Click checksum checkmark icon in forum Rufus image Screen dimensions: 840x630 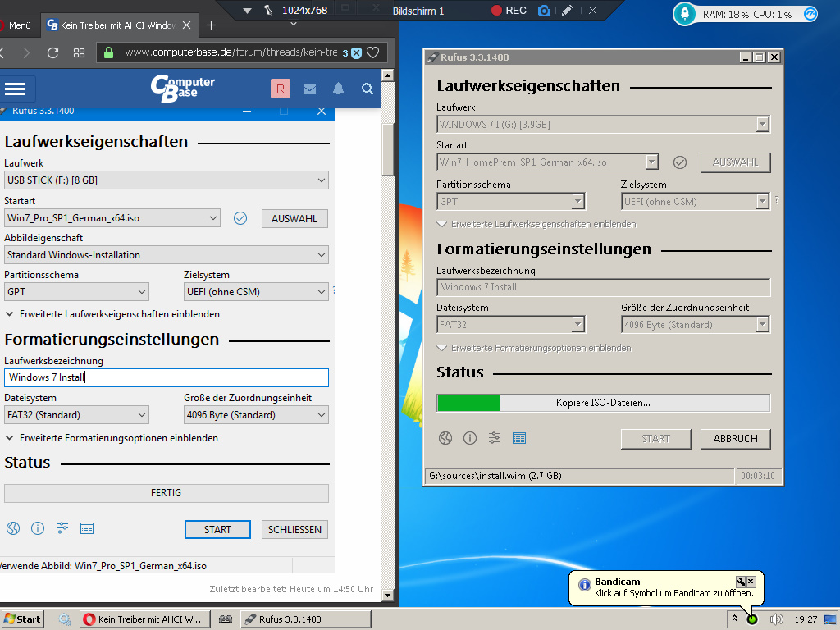coord(240,218)
